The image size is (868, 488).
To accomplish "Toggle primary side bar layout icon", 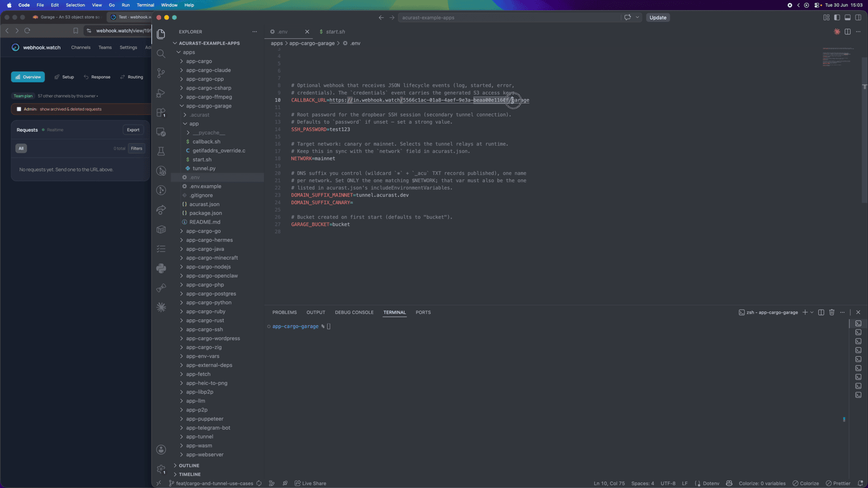I will pyautogui.click(x=837, y=17).
